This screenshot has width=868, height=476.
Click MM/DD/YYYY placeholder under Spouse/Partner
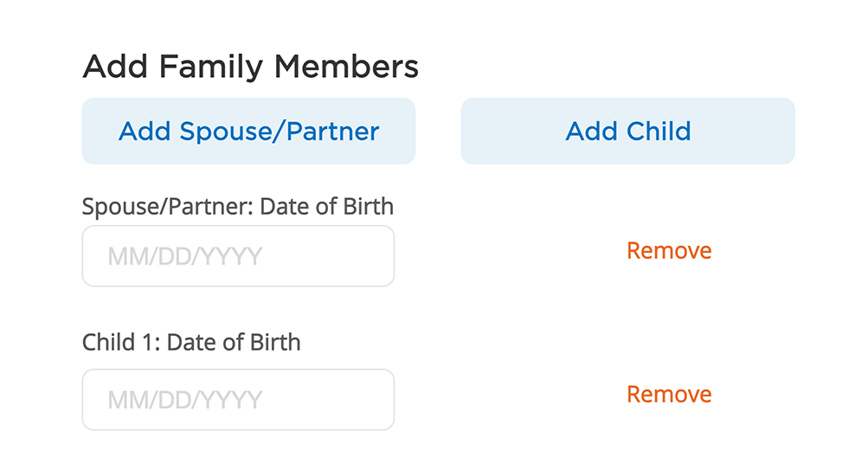coord(184,257)
